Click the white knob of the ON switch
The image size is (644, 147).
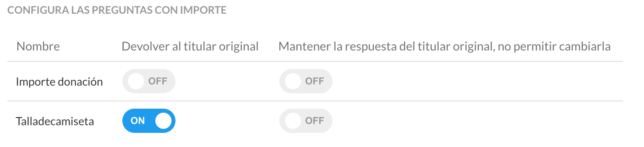(163, 121)
